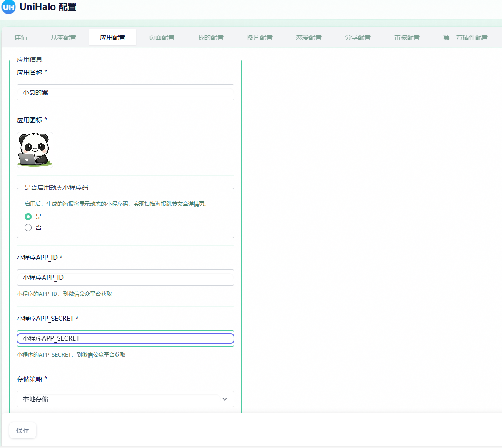Viewport: 502px width, 448px height.
Task: Select 是 to enable dynamic mini-program code
Action: point(28,217)
